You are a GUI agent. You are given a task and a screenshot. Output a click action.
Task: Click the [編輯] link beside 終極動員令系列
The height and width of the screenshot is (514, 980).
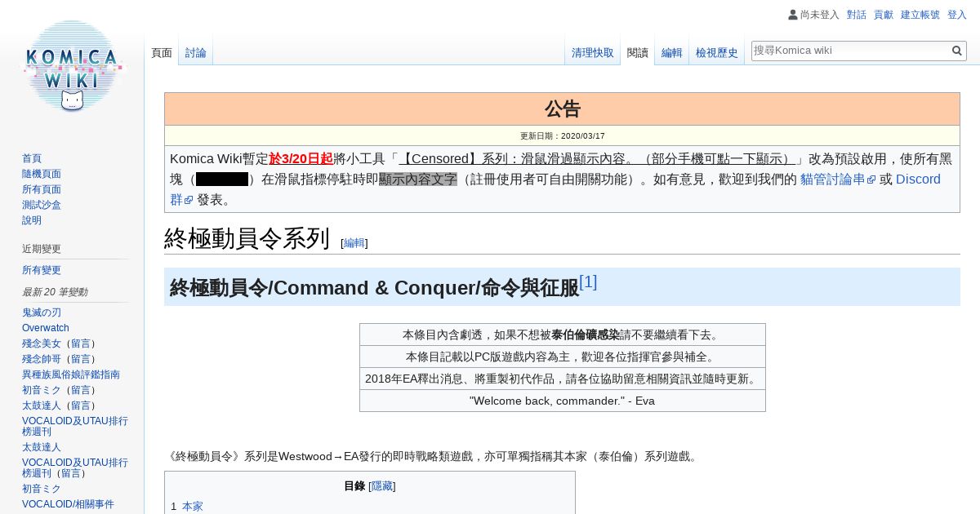point(354,243)
